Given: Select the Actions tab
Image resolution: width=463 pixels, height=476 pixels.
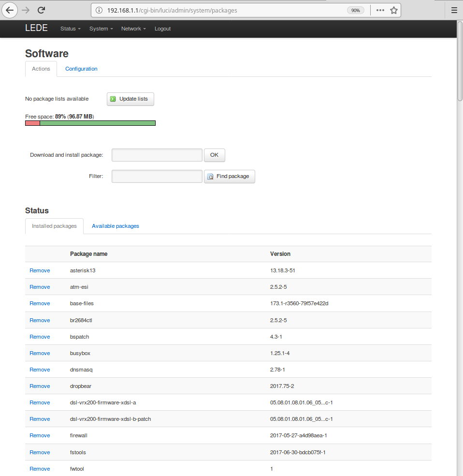Looking at the screenshot, I should pyautogui.click(x=41, y=69).
